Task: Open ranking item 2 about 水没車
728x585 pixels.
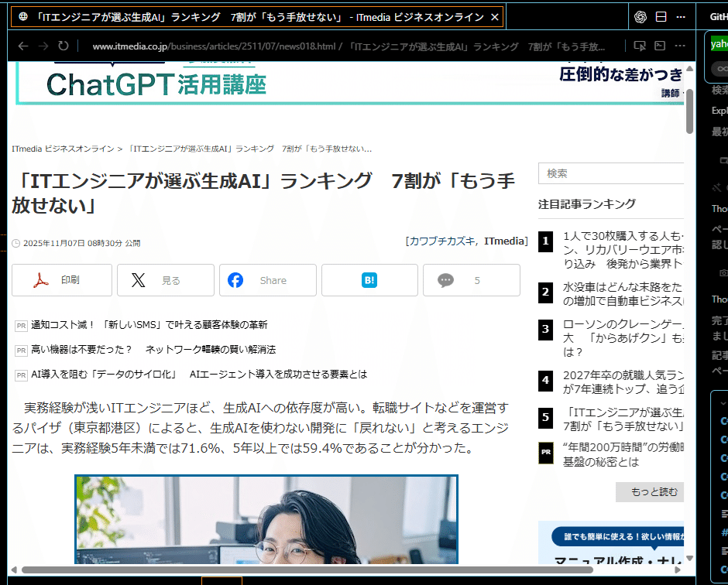Action: pos(623,293)
